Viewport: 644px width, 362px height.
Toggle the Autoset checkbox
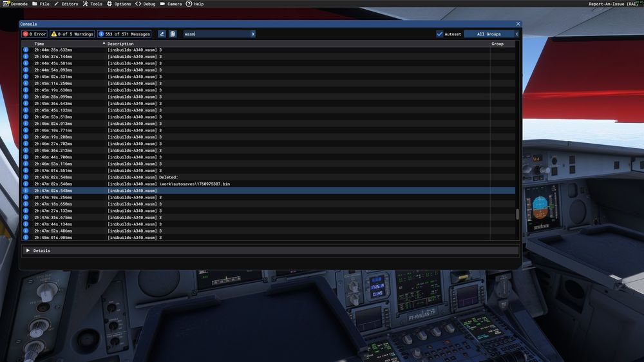point(440,34)
